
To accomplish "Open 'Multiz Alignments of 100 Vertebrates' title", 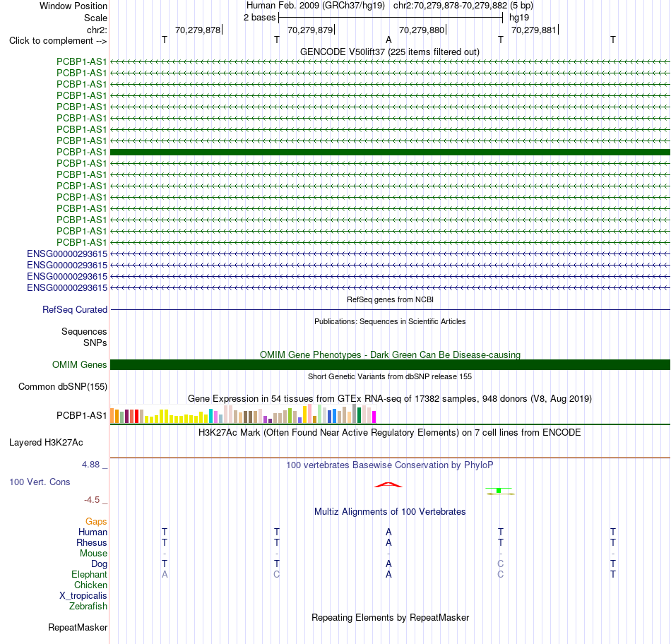I will pyautogui.click(x=390, y=512).
